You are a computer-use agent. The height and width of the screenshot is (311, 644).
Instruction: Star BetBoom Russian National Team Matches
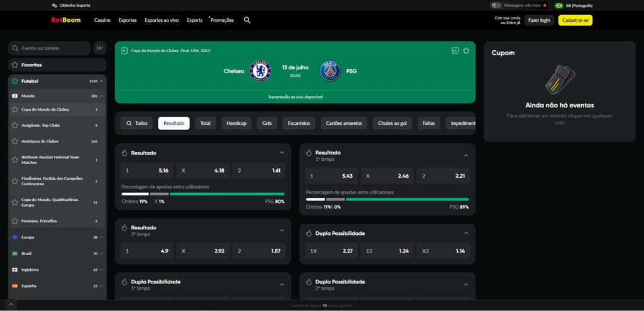(15, 160)
